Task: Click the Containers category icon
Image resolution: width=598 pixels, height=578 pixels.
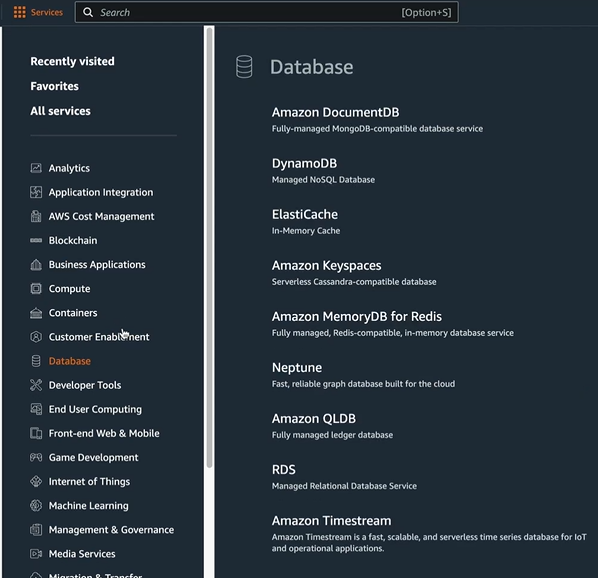Action: [36, 313]
